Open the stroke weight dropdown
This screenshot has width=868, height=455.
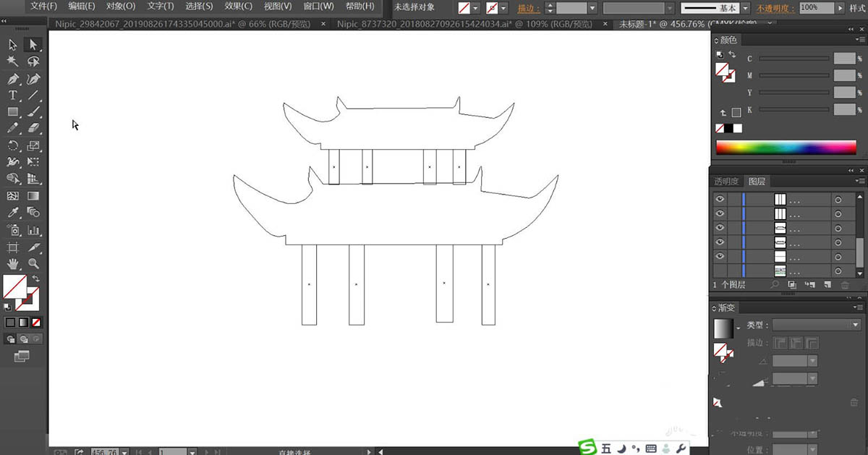[x=593, y=8]
